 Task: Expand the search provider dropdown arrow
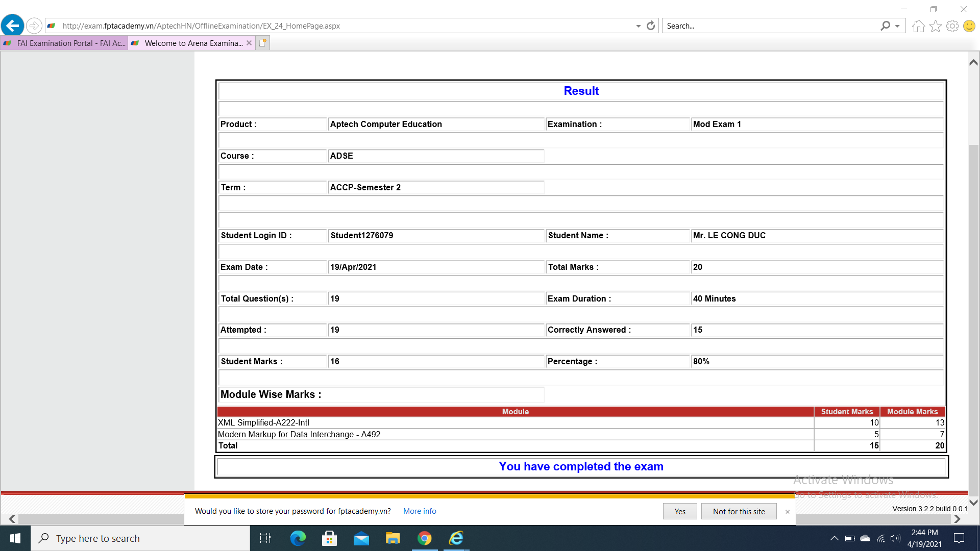[x=897, y=26]
